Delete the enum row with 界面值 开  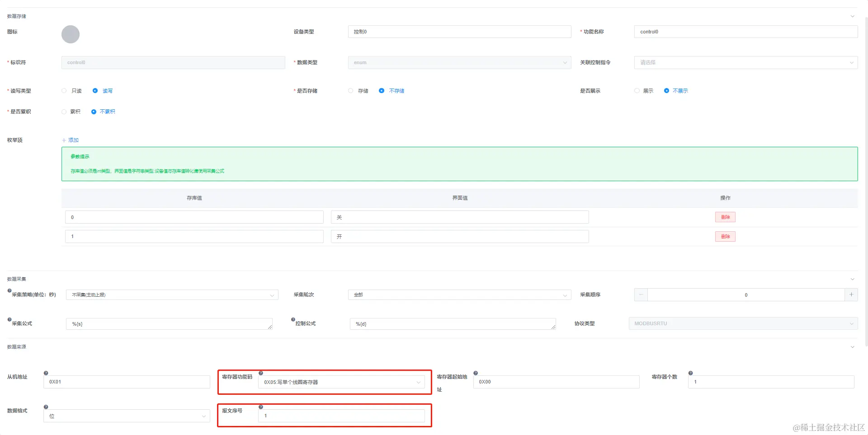pos(725,236)
